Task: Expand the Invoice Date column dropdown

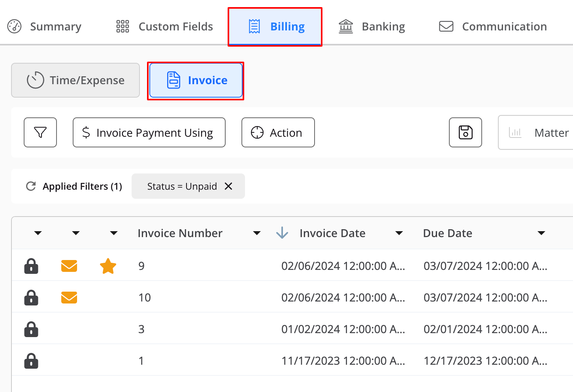Action: point(399,233)
